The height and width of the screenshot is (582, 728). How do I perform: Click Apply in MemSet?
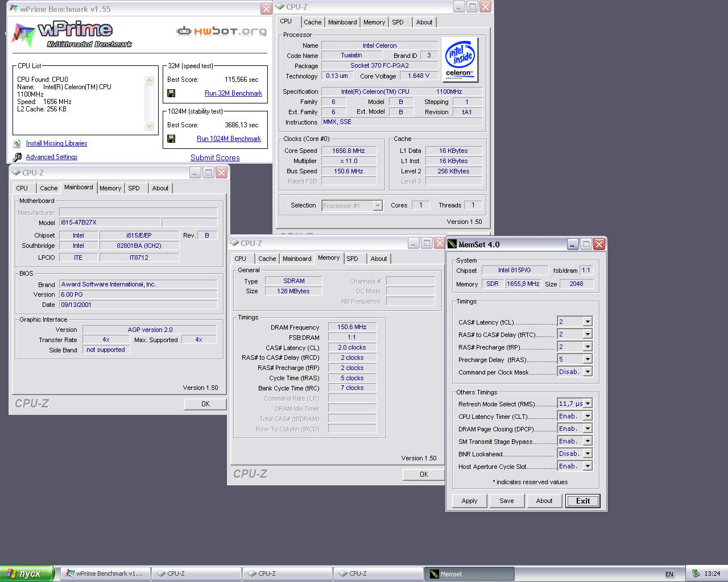tap(469, 501)
